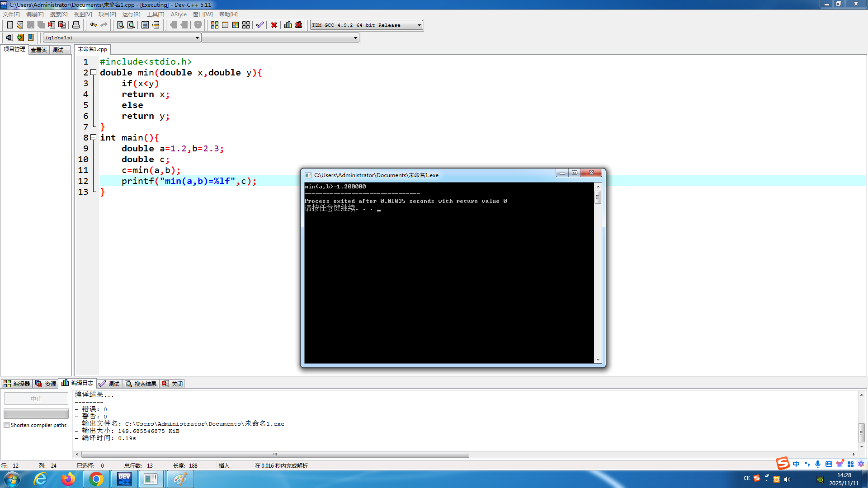The height and width of the screenshot is (488, 868).
Task: Click the Print toolbar icon
Action: (76, 25)
